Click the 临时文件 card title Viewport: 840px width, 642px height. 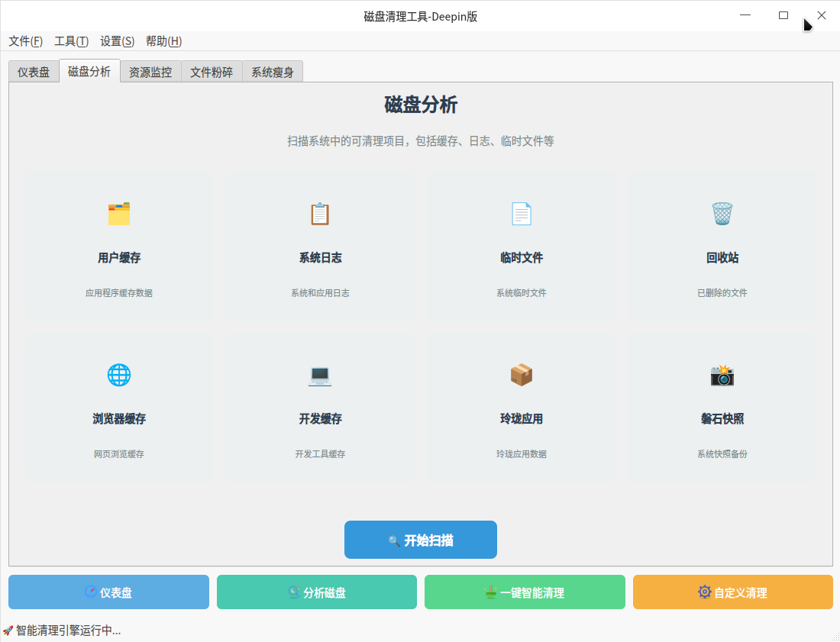(522, 257)
